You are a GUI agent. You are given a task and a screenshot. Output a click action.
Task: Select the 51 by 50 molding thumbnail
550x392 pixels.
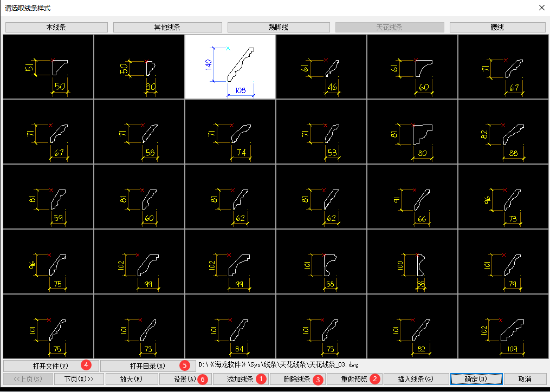(x=48, y=67)
